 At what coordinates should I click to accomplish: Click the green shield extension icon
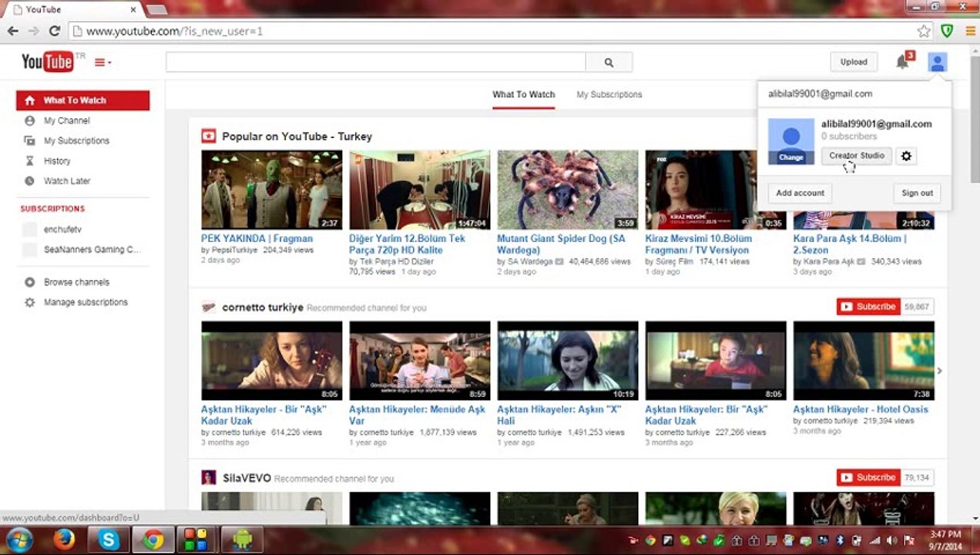947,31
